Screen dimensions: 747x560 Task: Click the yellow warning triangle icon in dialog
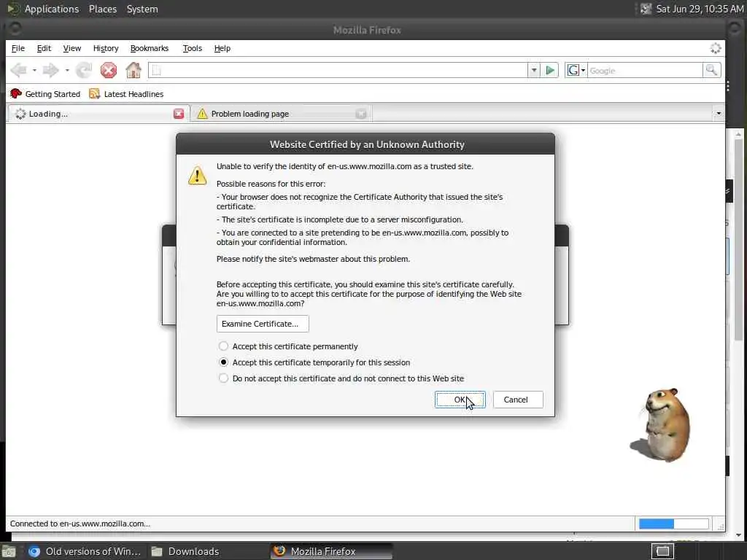[x=197, y=175]
